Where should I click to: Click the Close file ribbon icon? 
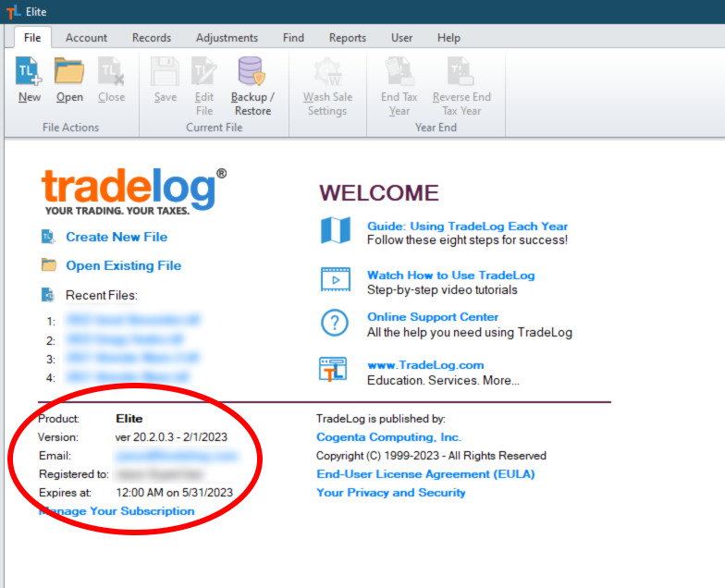tap(111, 71)
